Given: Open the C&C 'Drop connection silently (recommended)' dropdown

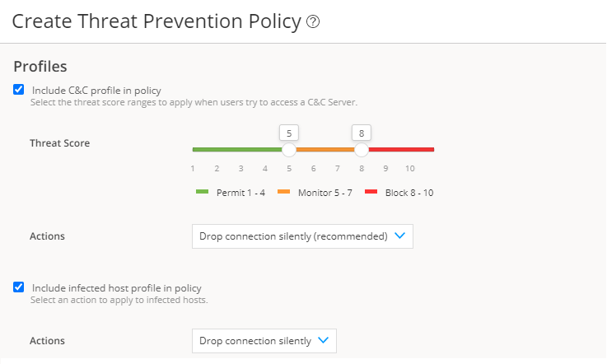Looking at the screenshot, I should [302, 236].
